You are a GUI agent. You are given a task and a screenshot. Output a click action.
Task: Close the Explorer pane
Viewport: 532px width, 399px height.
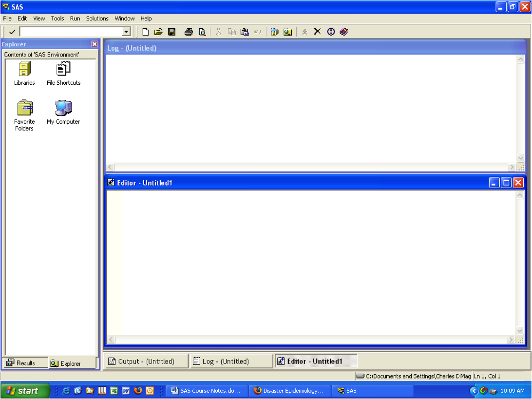coord(95,44)
